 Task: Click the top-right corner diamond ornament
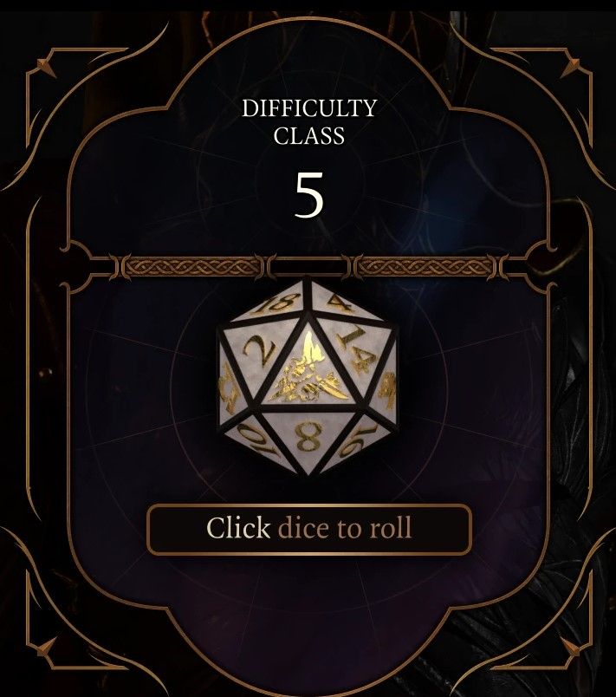pos(570,68)
